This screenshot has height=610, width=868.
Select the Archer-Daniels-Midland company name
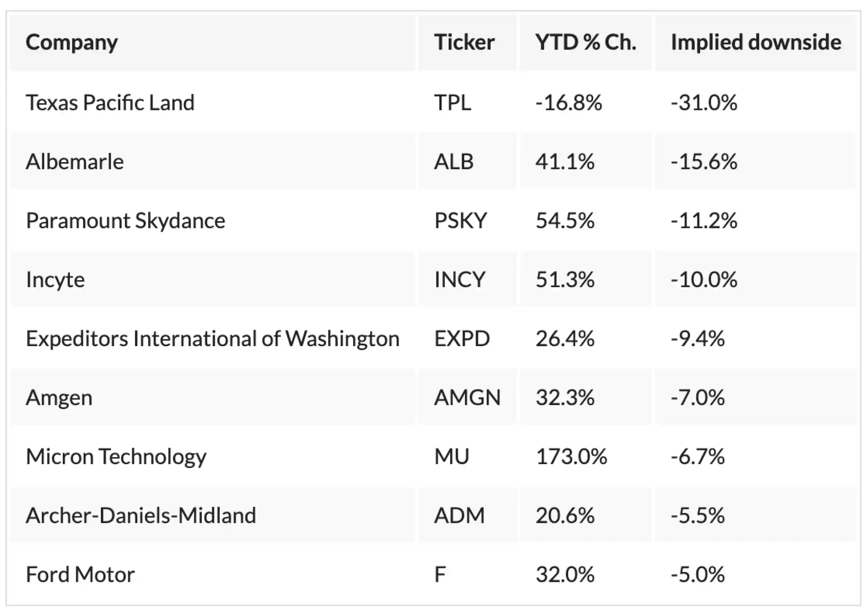point(141,516)
